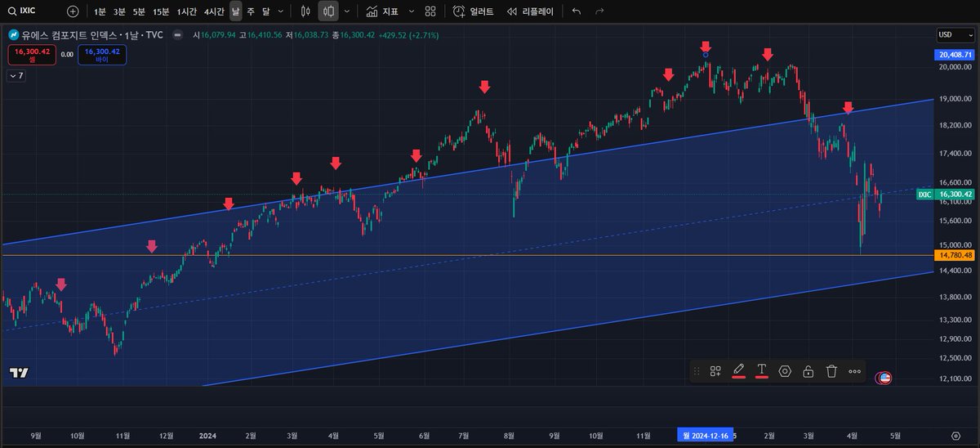The width and height of the screenshot is (980, 448).
Task: Open the 지표 indicators dialog
Action: pyautogui.click(x=382, y=11)
